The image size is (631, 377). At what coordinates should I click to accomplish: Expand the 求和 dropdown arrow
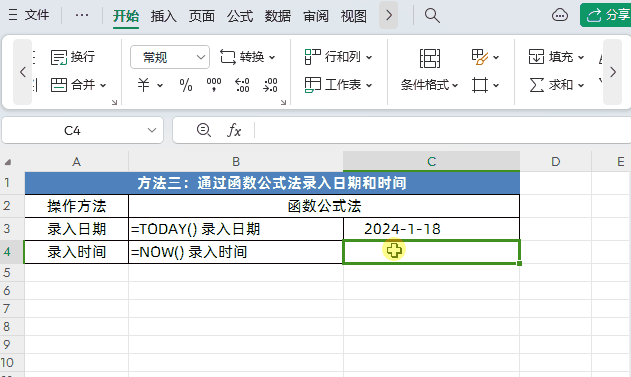point(581,85)
